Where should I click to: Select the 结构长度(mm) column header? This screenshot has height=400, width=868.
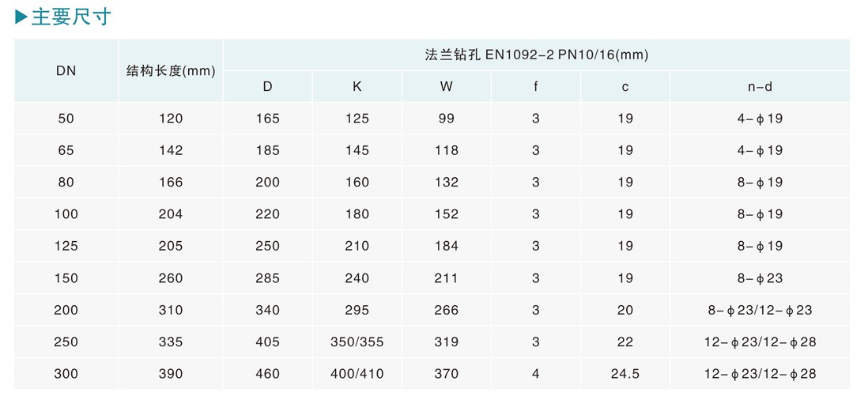coord(171,71)
